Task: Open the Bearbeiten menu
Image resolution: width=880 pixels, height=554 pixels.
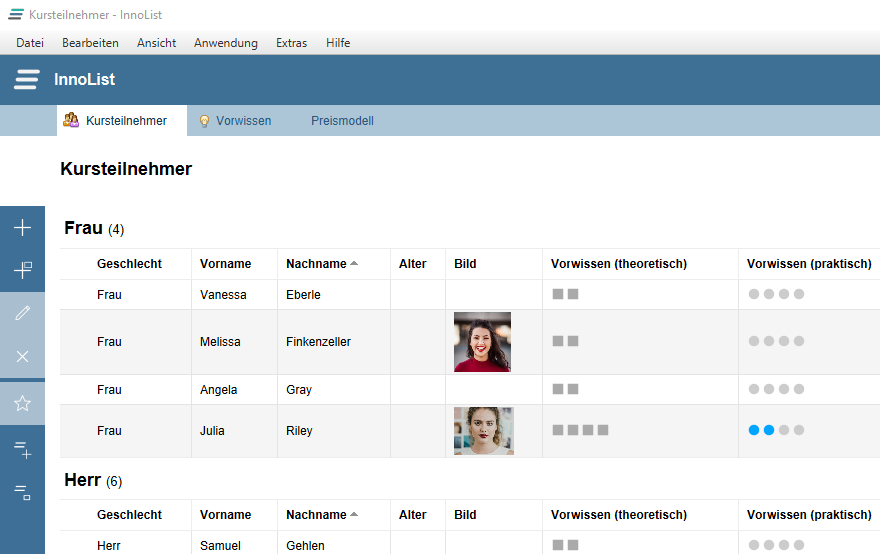Action: click(x=90, y=43)
